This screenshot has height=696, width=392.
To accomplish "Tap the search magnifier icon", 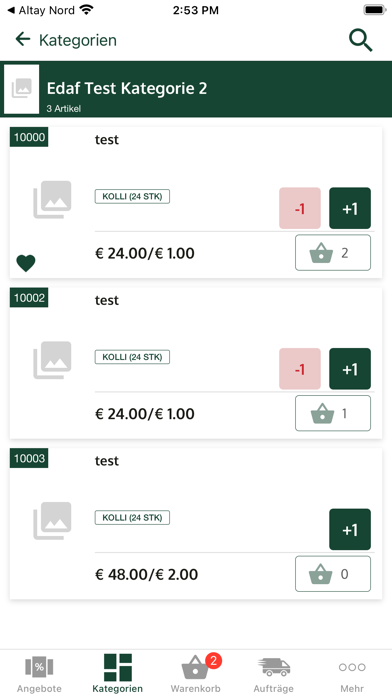I will coord(360,40).
